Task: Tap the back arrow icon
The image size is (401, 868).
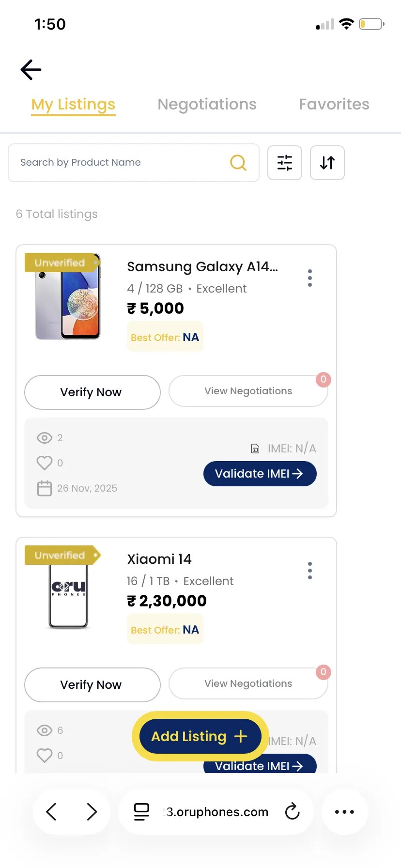Action: [x=31, y=70]
